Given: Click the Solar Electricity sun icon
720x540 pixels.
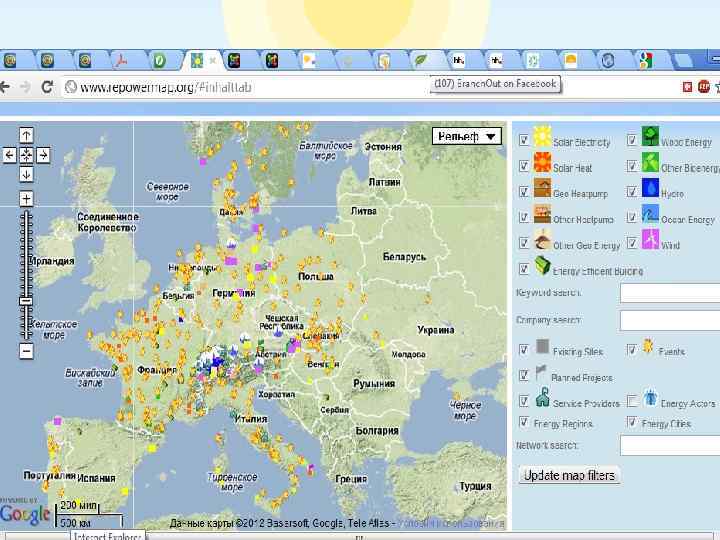Looking at the screenshot, I should point(542,136).
